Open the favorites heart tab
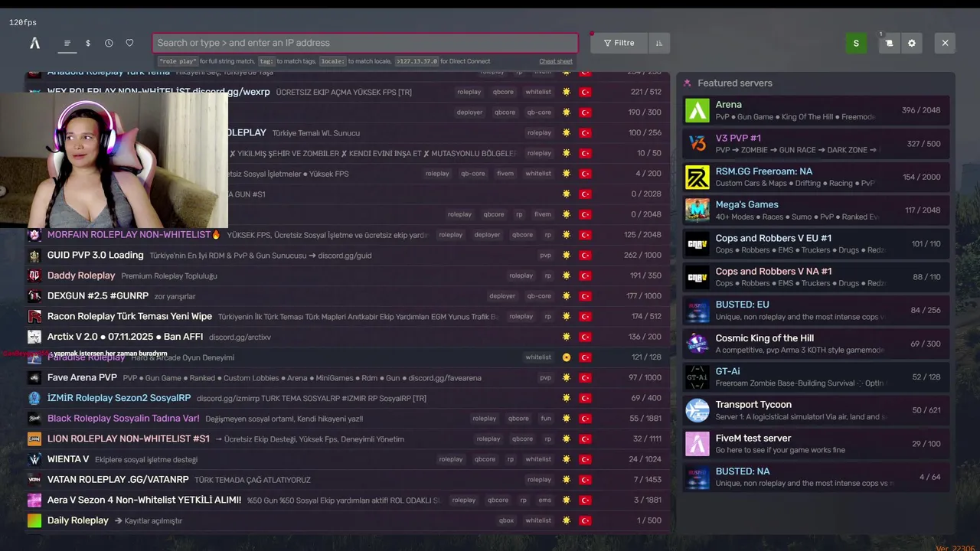Screen dimensions: 980x551 129,44
